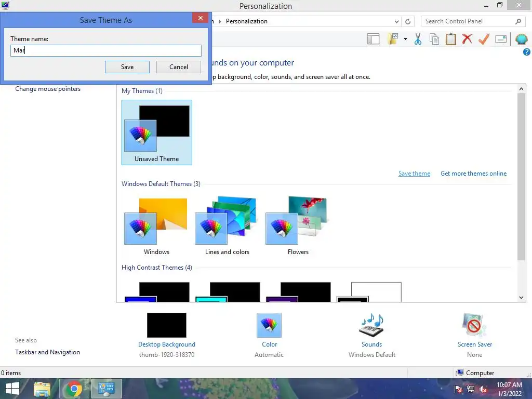Open Sounds settings icon
The image size is (532, 399).
[371, 325]
